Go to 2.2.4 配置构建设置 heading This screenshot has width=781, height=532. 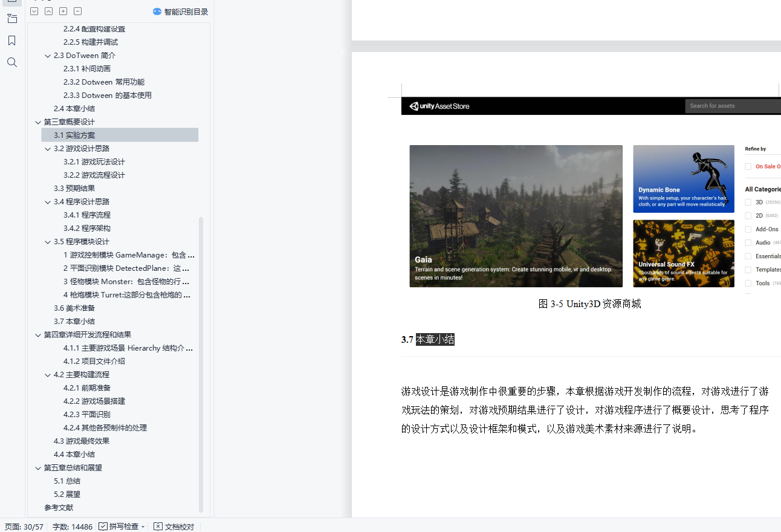point(94,29)
